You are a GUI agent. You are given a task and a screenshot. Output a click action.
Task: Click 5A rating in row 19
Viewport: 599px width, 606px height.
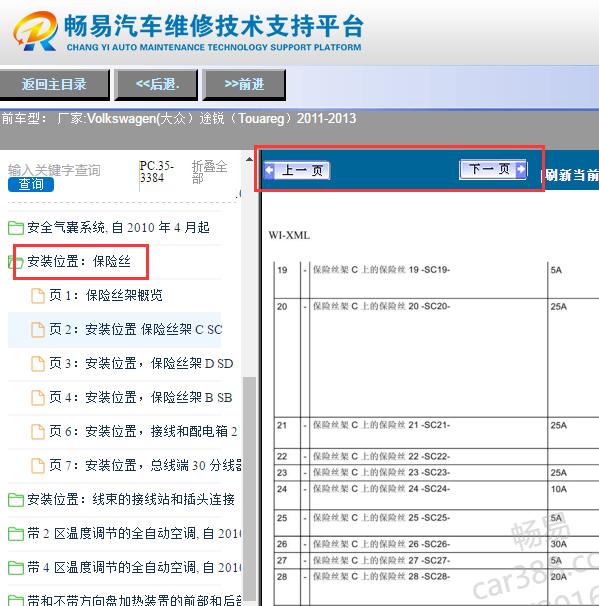pyautogui.click(x=556, y=270)
